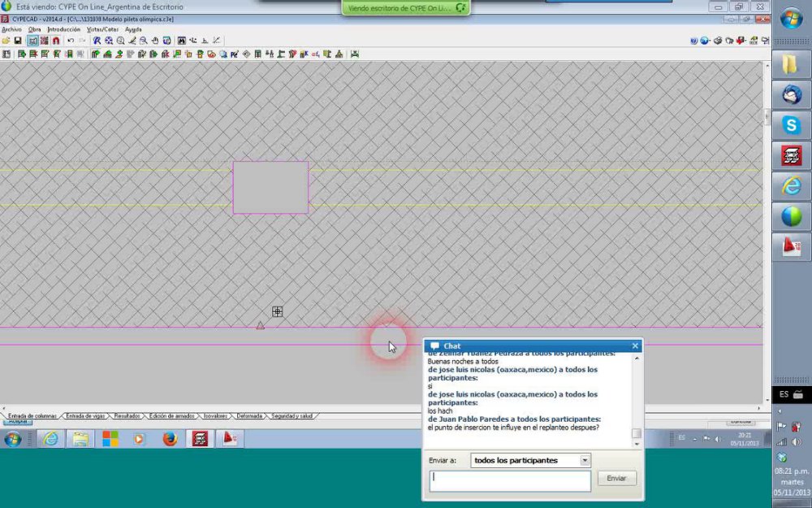Open green globe icon in right sidebar
The image size is (812, 508).
[x=791, y=217]
